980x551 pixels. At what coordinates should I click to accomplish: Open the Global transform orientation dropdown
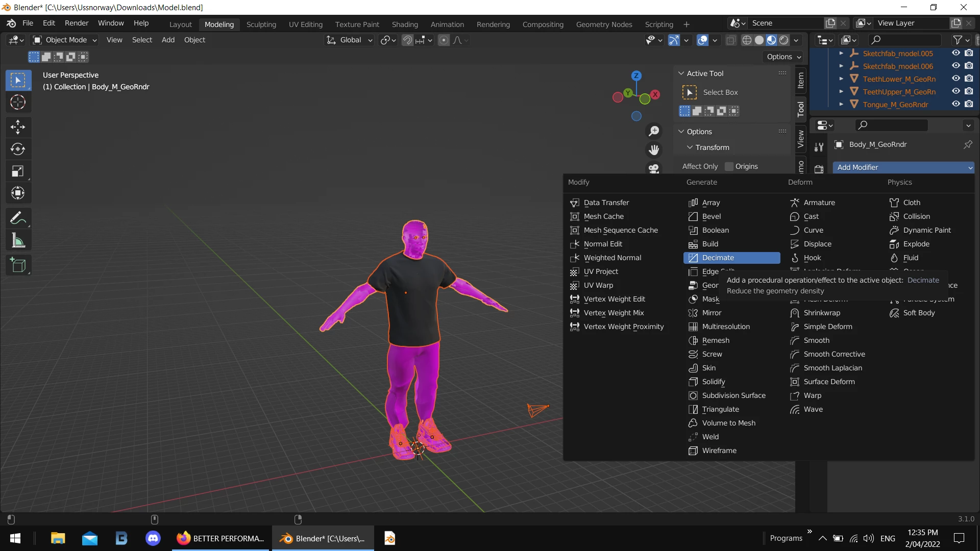point(351,40)
